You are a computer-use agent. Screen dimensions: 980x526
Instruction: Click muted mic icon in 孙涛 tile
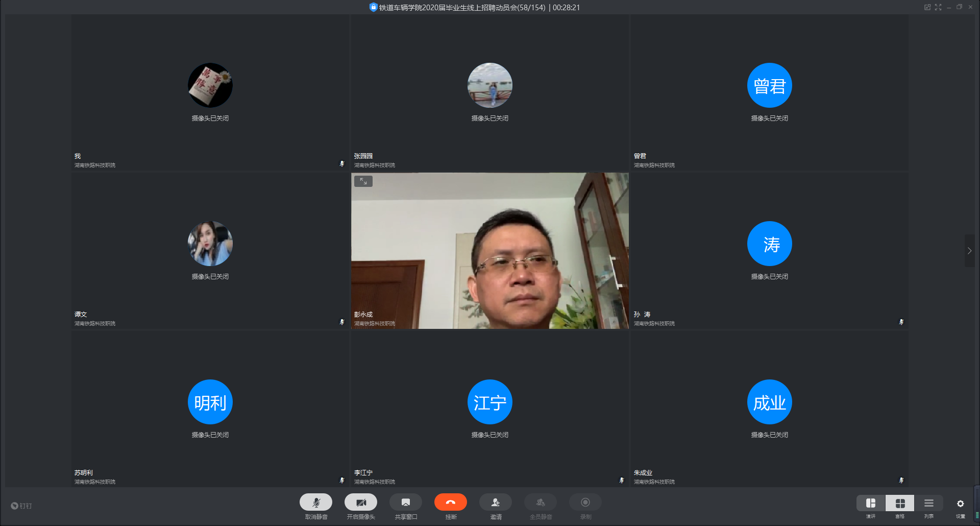point(901,322)
